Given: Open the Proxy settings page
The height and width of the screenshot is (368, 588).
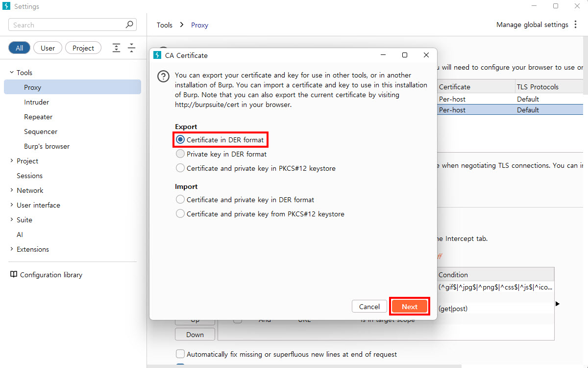Looking at the screenshot, I should coord(73,87).
